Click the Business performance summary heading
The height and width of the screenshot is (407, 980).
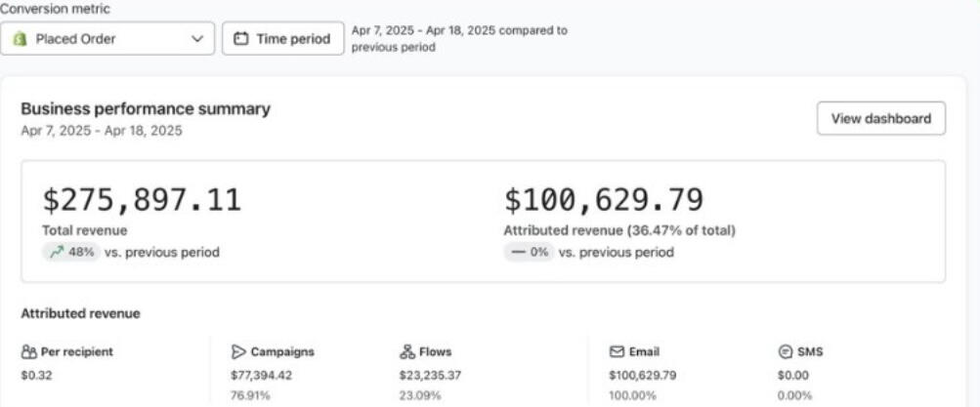(x=146, y=109)
